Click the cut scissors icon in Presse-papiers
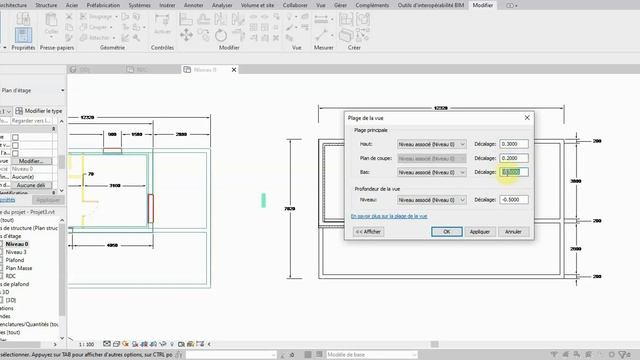The height and width of the screenshot is (360, 640). (69, 17)
